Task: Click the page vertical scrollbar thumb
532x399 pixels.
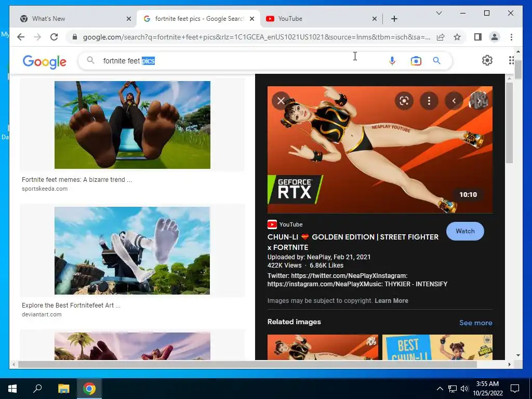Action: 518,69
